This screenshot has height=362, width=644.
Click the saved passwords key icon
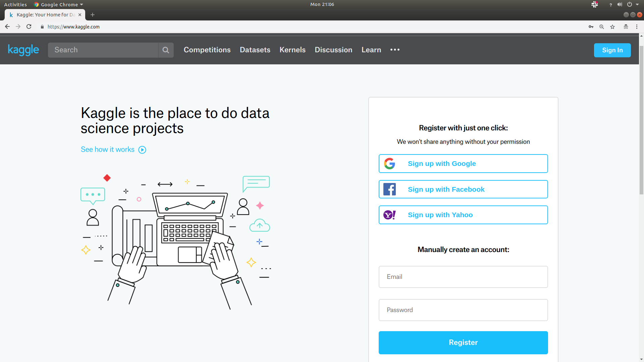click(591, 27)
